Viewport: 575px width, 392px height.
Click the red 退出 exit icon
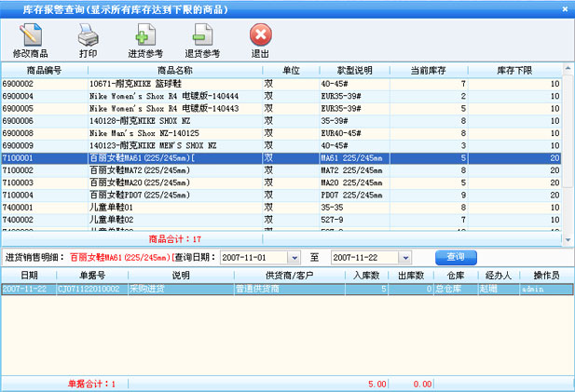pos(260,39)
